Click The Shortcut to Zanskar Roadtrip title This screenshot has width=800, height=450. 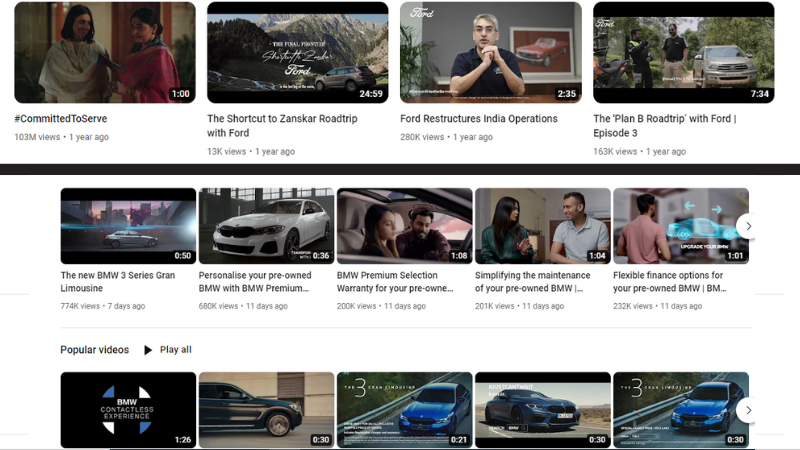tap(282, 126)
